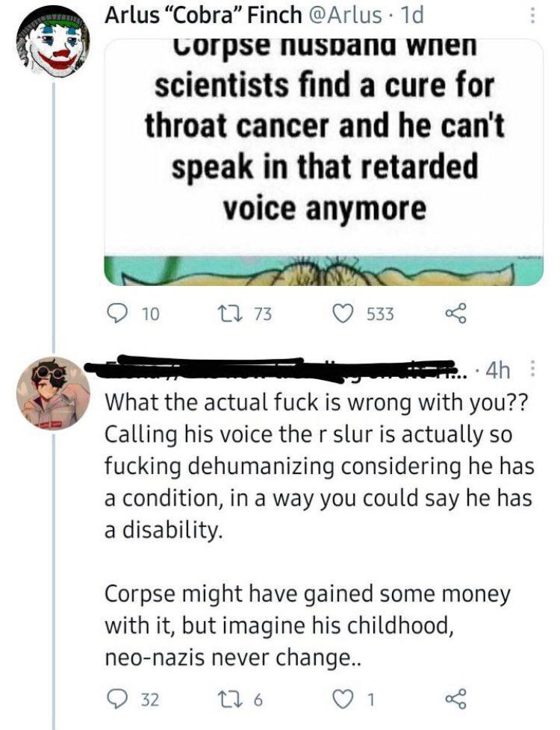Open more options on the 4h reply
Image resolution: width=560 pixels, height=730 pixels.
pos(532,369)
